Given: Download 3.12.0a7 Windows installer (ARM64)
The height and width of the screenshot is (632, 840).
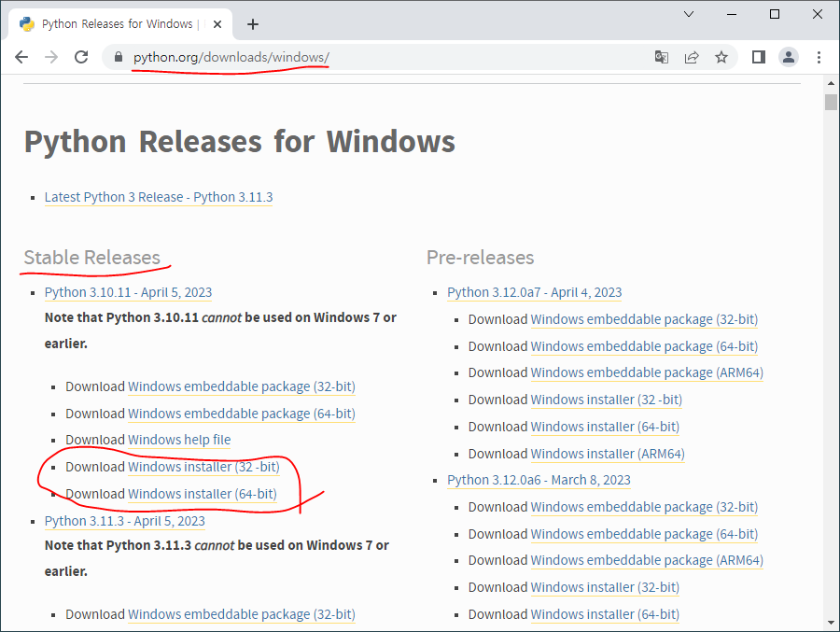Looking at the screenshot, I should pyautogui.click(x=608, y=454).
